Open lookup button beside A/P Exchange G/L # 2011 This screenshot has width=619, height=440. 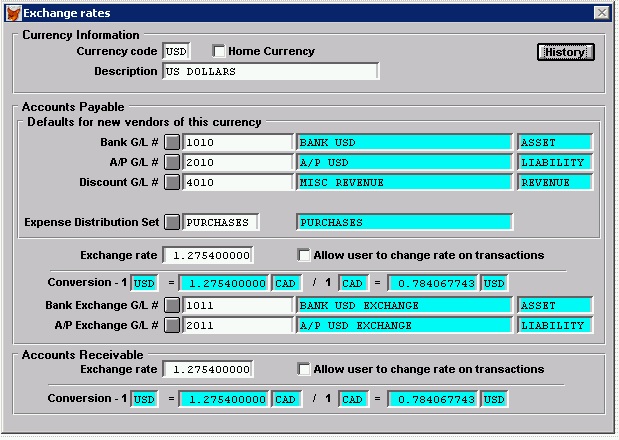click(x=172, y=325)
